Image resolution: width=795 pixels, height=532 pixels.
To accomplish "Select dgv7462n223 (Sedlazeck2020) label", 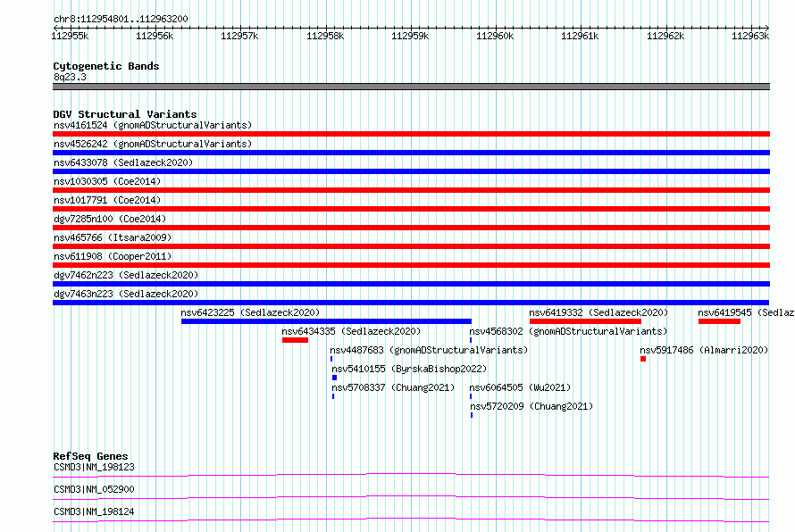I will (x=126, y=275).
